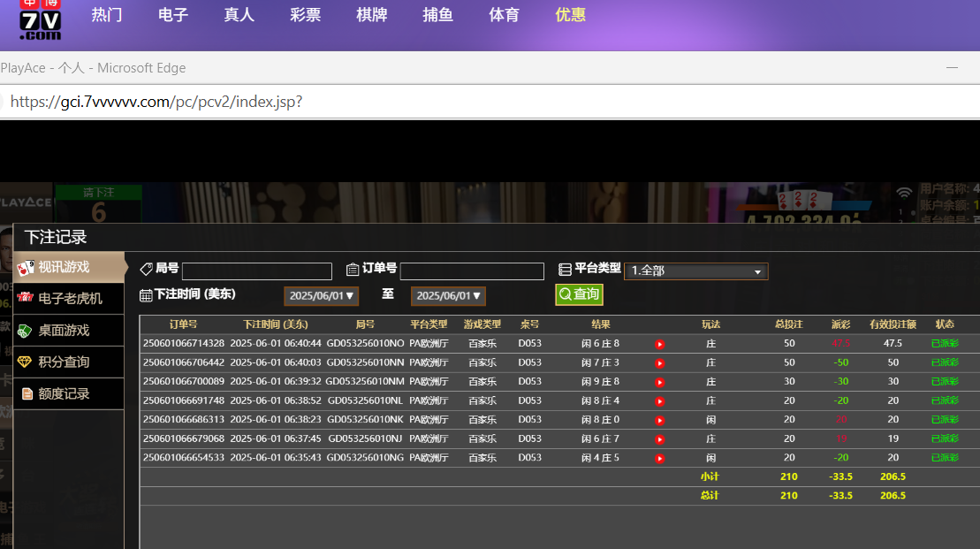Go to 积分查询 in sidebar
980x549 pixels.
(64, 362)
